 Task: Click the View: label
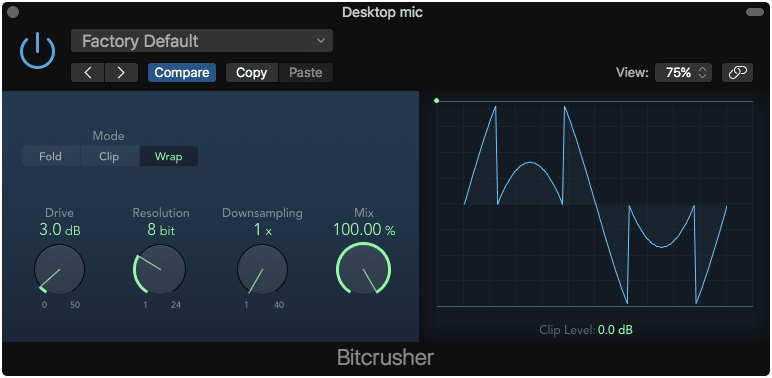click(x=632, y=73)
